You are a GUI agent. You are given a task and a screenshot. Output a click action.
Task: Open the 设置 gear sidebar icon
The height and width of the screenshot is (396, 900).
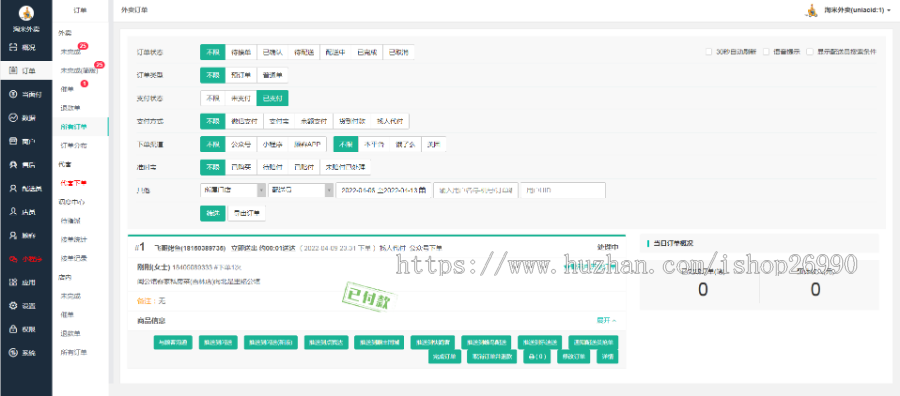(13, 306)
